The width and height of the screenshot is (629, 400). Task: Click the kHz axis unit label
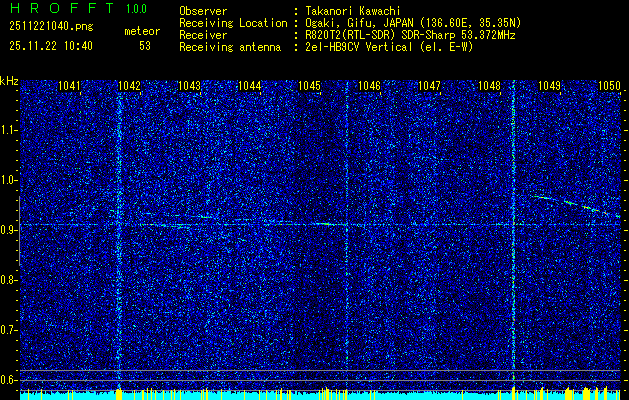coord(9,81)
